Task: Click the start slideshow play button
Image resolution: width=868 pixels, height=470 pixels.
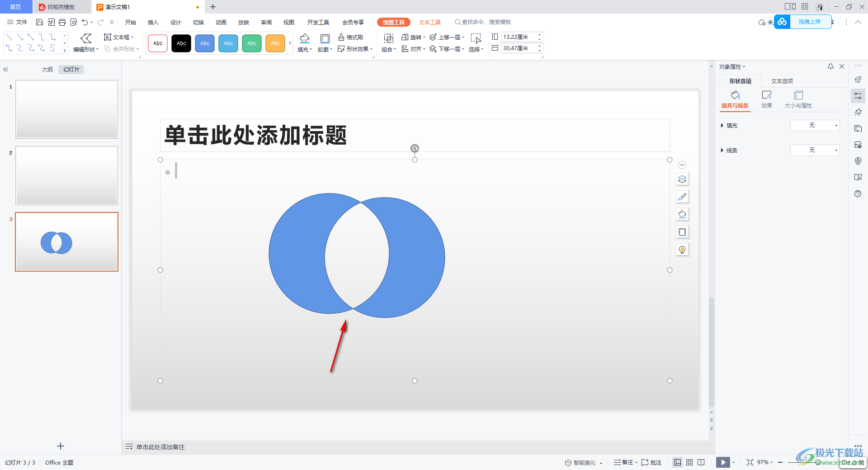Action: point(723,462)
